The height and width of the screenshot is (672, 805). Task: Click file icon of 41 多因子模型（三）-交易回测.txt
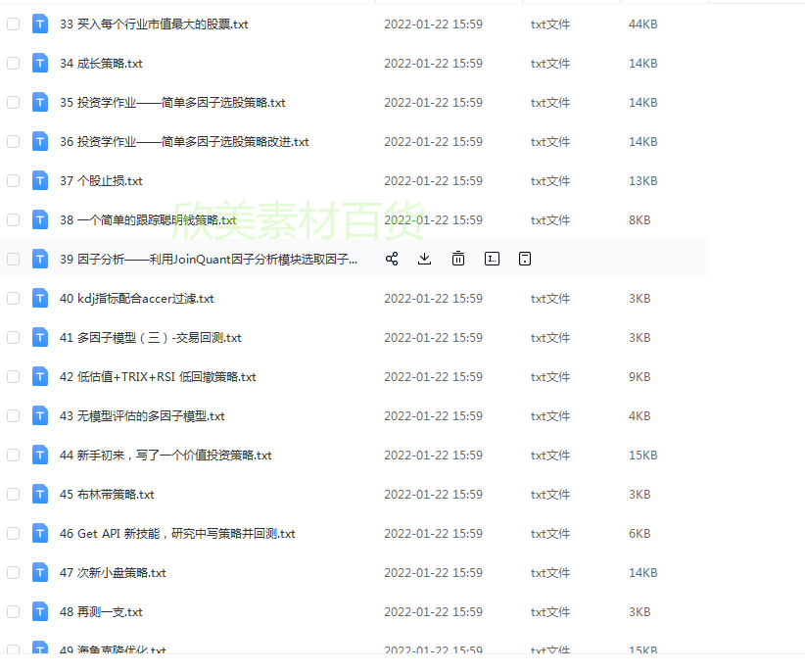(40, 337)
